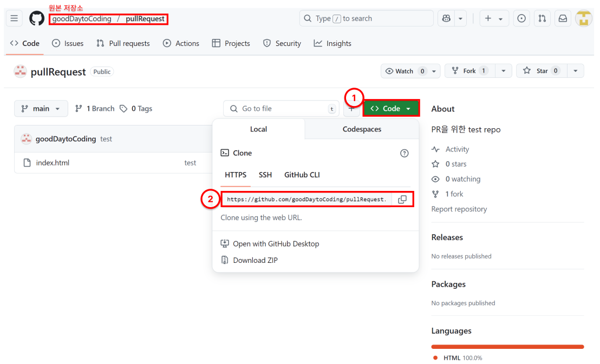Switch to the Actions tab
The image size is (600, 364).
point(181,44)
